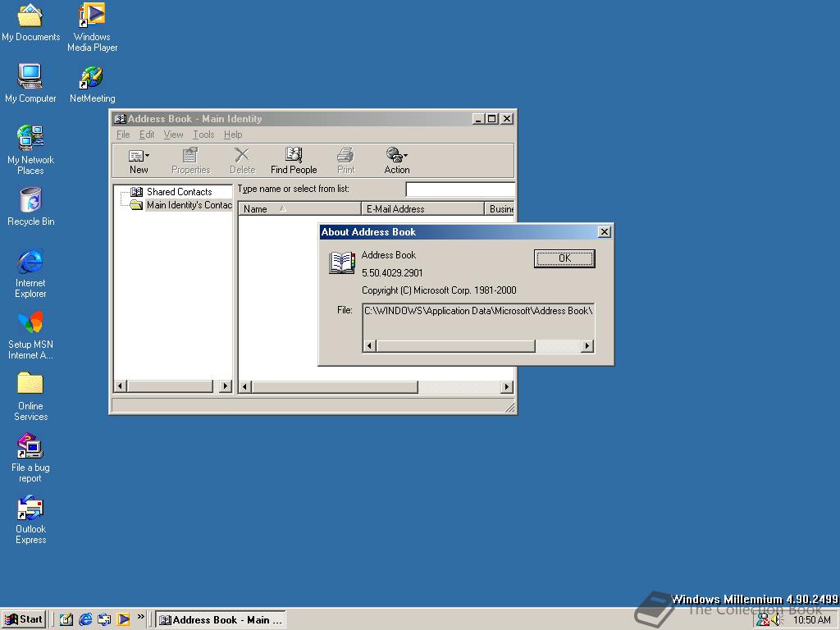Open the Online Services folder

[x=30, y=396]
